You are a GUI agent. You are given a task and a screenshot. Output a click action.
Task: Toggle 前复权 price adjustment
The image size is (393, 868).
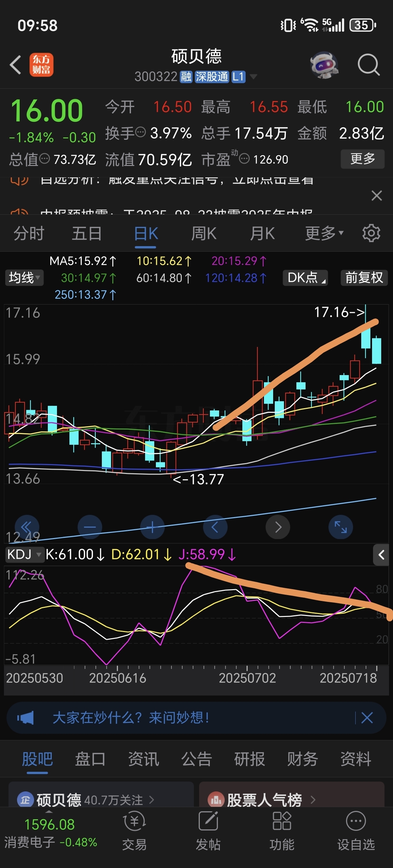point(365,278)
